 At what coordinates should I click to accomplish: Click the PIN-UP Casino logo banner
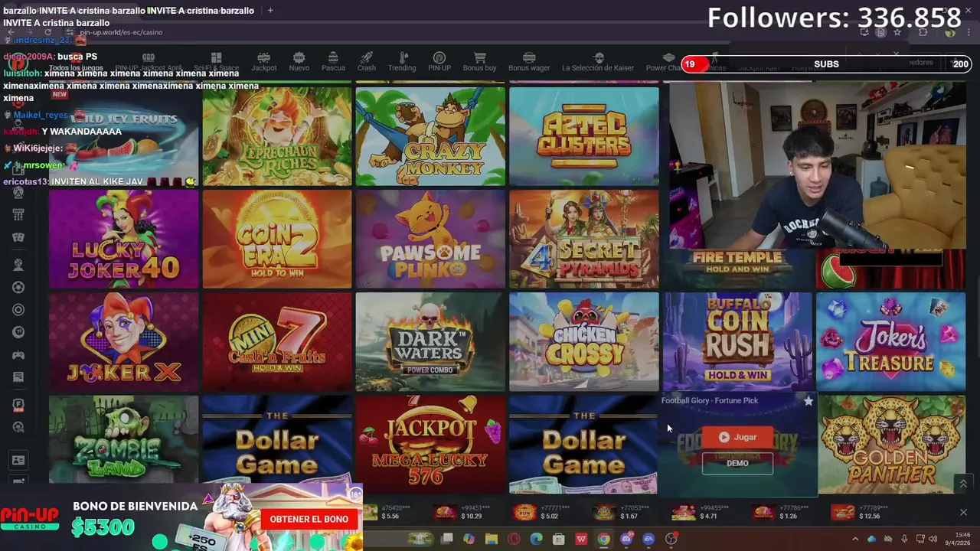pyautogui.click(x=30, y=519)
